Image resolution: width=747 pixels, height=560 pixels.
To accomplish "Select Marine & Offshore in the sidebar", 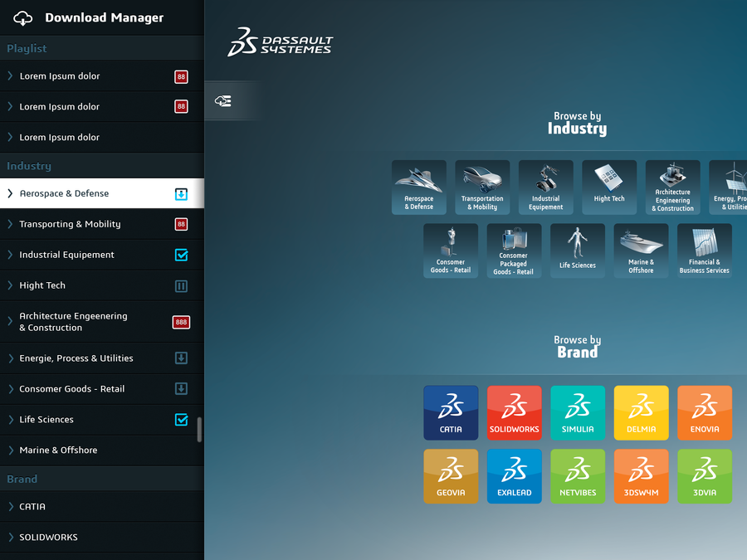I will pyautogui.click(x=58, y=450).
